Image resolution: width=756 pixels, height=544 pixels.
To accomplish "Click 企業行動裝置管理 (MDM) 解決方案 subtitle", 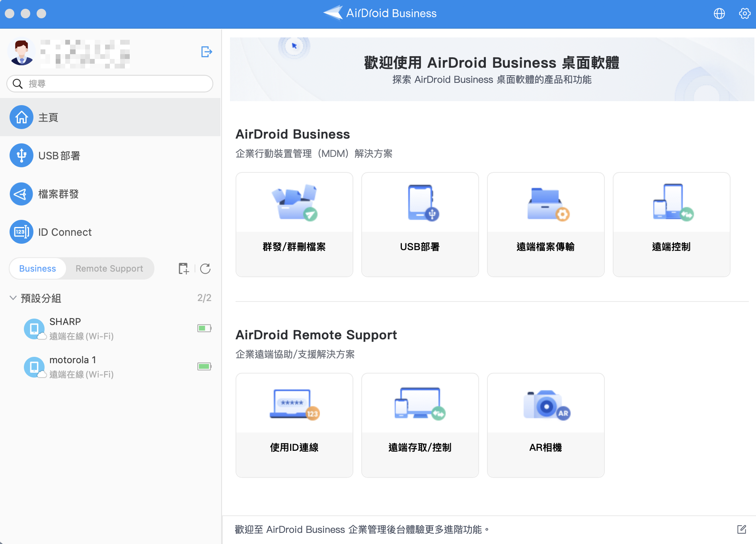I will 314,154.
